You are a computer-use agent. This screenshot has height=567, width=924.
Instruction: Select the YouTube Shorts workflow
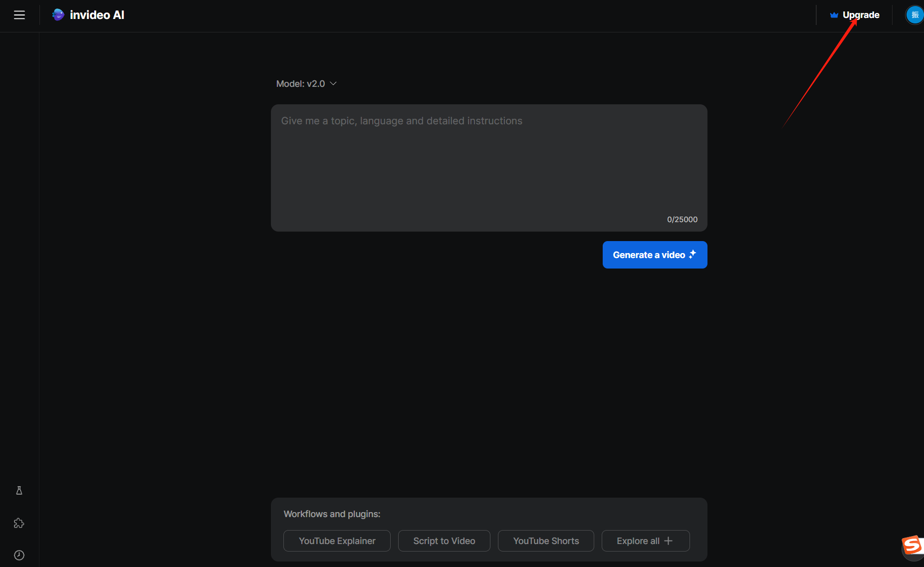546,541
